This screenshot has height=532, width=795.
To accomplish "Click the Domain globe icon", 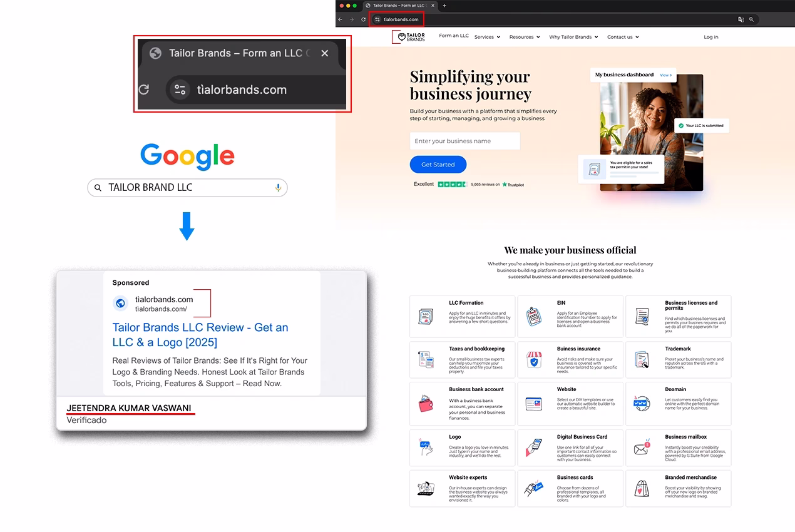I will (642, 404).
